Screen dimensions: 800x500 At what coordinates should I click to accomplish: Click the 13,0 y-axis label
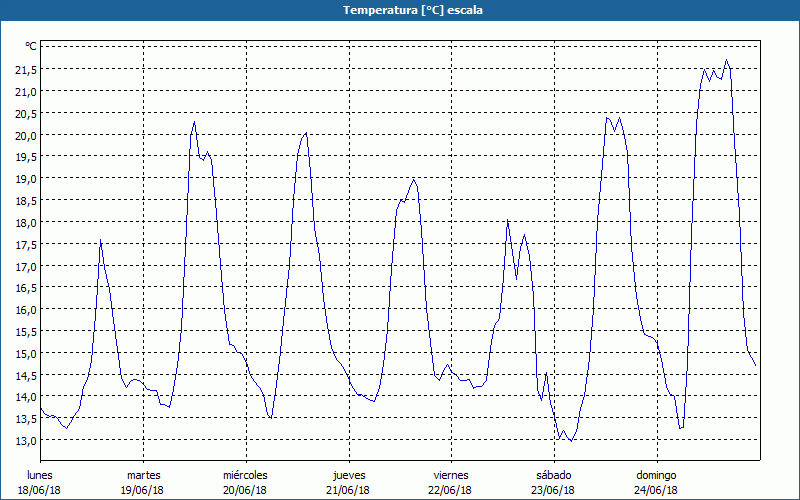(26, 441)
